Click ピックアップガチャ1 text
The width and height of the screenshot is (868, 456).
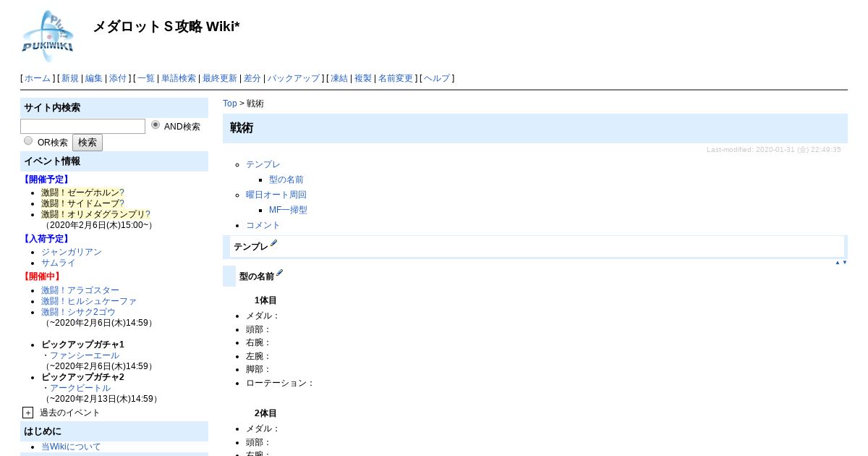coord(82,345)
